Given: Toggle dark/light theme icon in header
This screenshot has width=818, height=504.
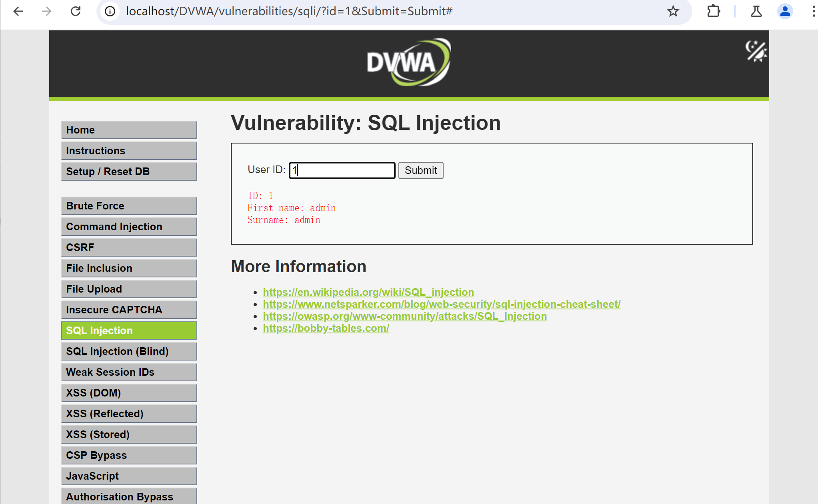Looking at the screenshot, I should (756, 52).
